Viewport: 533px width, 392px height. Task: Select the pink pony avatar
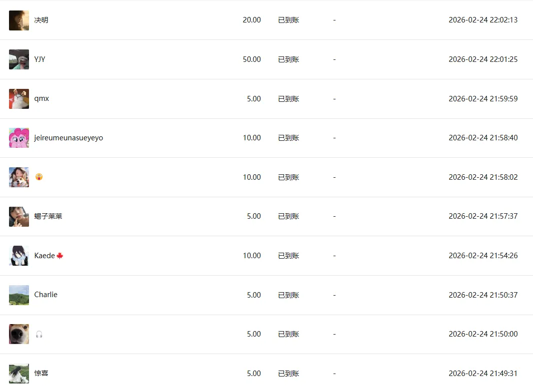19,138
